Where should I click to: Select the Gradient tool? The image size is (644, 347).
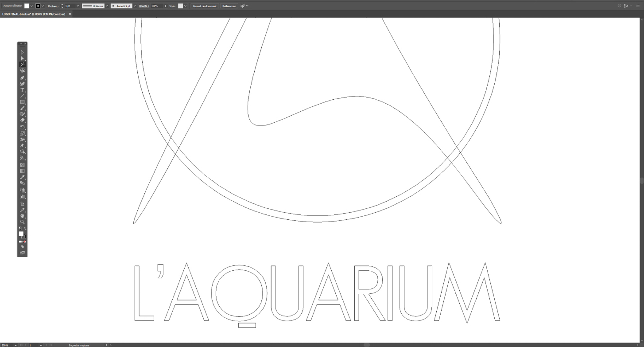pos(22,171)
